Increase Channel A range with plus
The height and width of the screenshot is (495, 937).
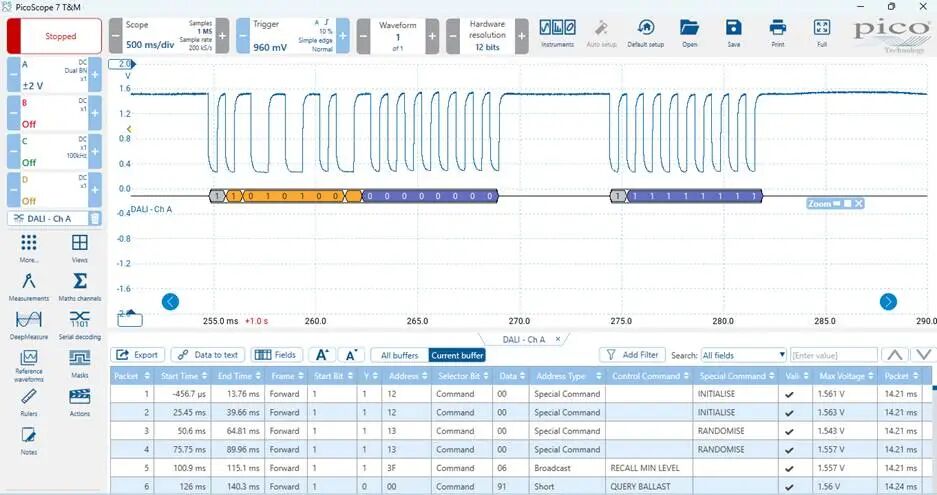[x=95, y=75]
